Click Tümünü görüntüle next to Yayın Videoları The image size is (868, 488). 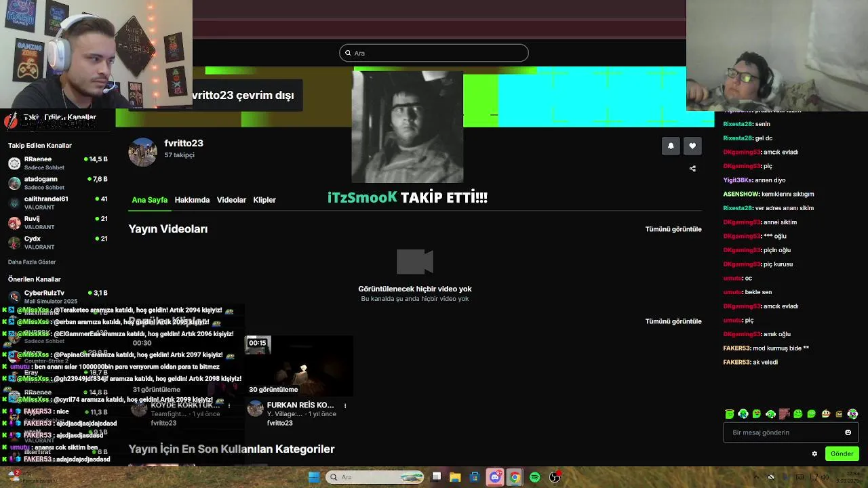point(673,229)
